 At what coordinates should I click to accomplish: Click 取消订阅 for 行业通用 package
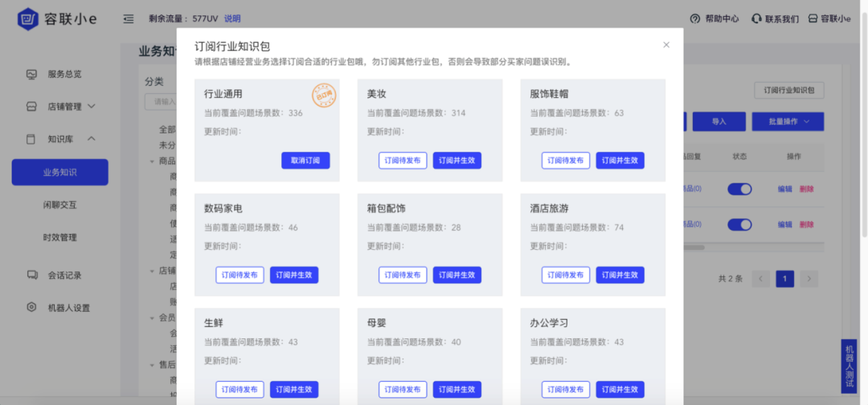[x=305, y=161]
